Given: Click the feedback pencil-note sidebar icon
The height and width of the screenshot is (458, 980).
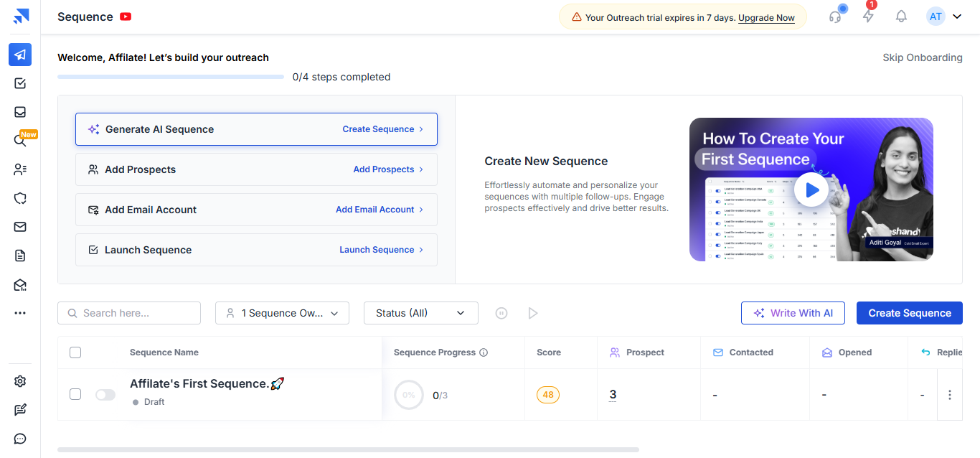Looking at the screenshot, I should coord(20,410).
